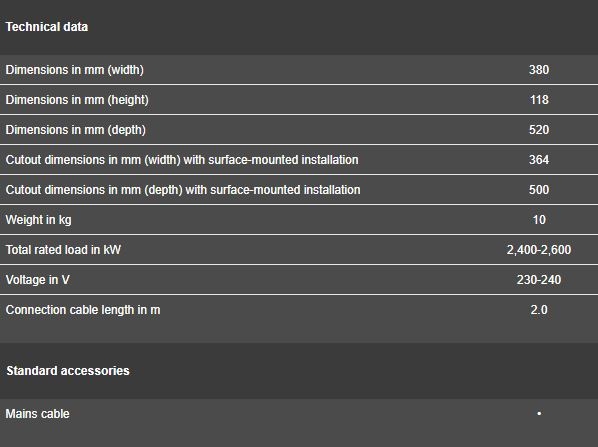Image resolution: width=598 pixels, height=447 pixels.
Task: Select the rated load value 2,400-2,600
Action: [539, 250]
